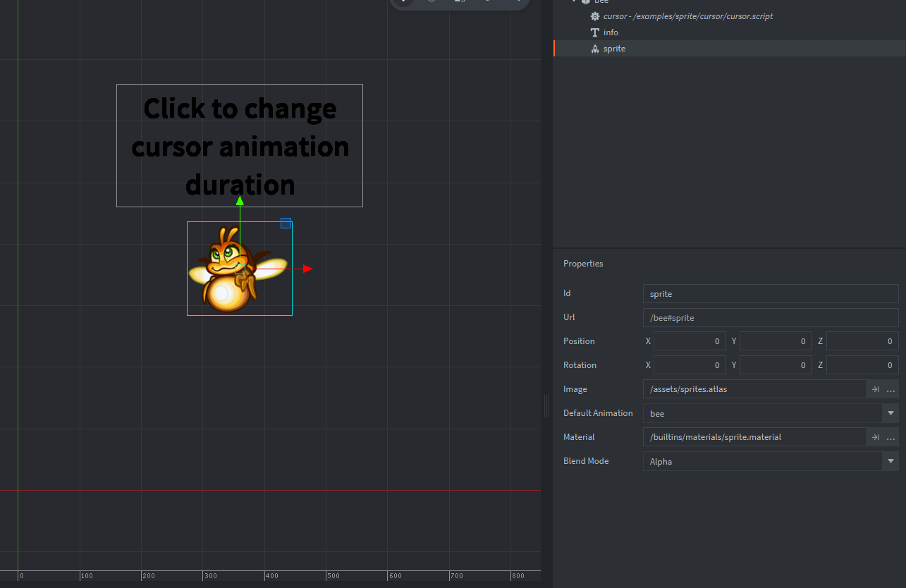Grab the red X-axis move arrow
This screenshot has height=588, width=906.
coord(307,269)
